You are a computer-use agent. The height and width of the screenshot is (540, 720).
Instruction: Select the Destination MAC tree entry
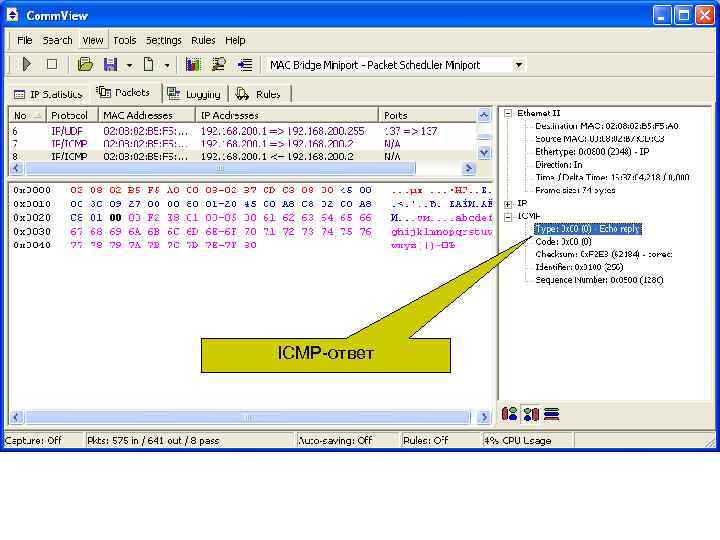point(607,126)
